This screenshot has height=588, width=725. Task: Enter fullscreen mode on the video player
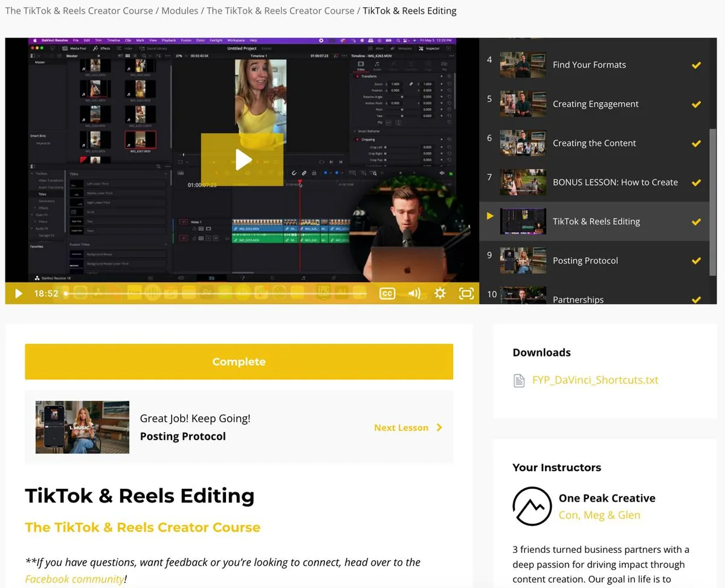click(x=466, y=293)
